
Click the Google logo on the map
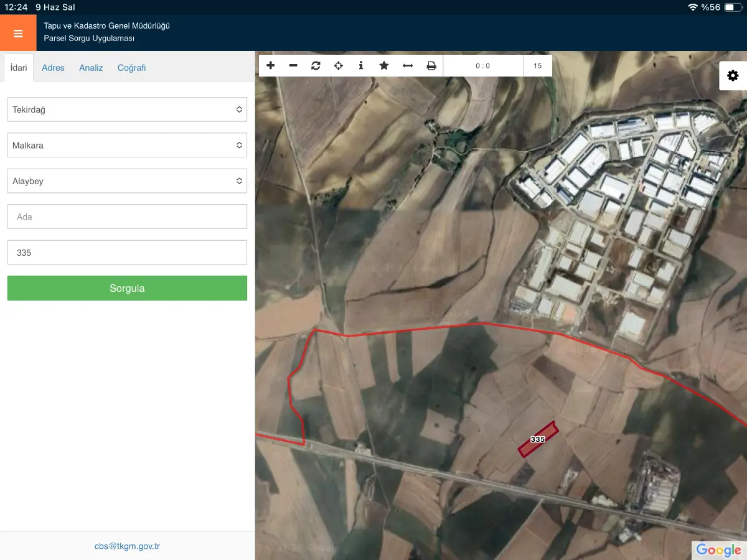click(719, 549)
